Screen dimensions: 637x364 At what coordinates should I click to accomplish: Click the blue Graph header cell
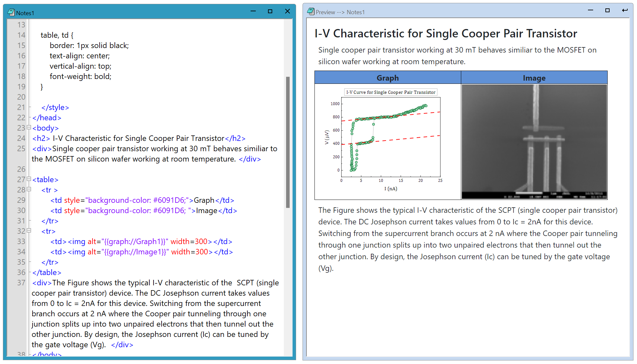point(387,78)
